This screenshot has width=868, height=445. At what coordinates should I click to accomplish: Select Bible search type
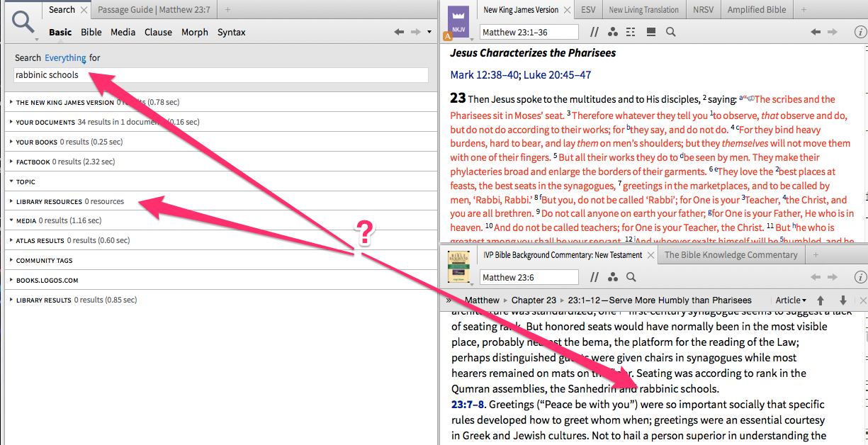(91, 32)
